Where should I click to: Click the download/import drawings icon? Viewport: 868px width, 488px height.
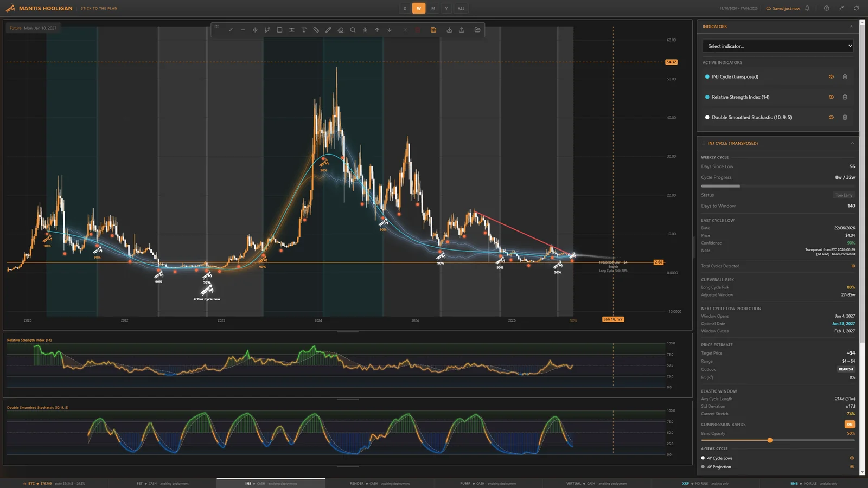449,30
